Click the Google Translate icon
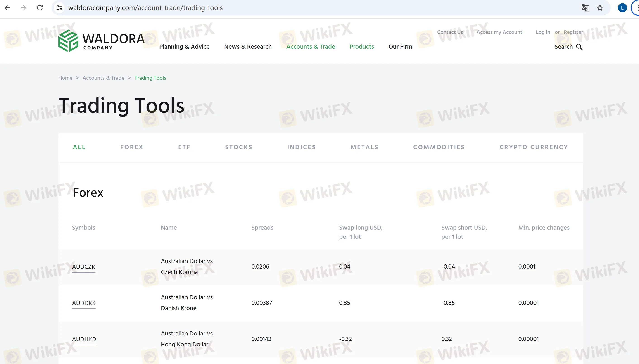Viewport: 639px width, 364px height. click(585, 8)
